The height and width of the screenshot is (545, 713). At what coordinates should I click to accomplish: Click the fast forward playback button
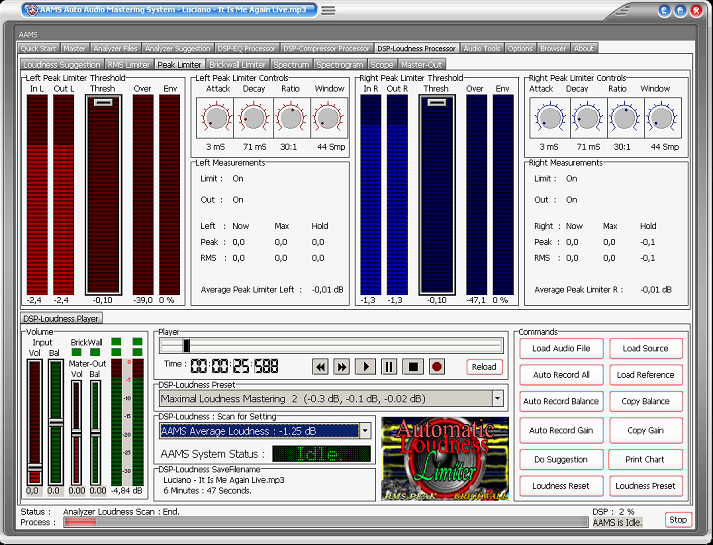[341, 366]
